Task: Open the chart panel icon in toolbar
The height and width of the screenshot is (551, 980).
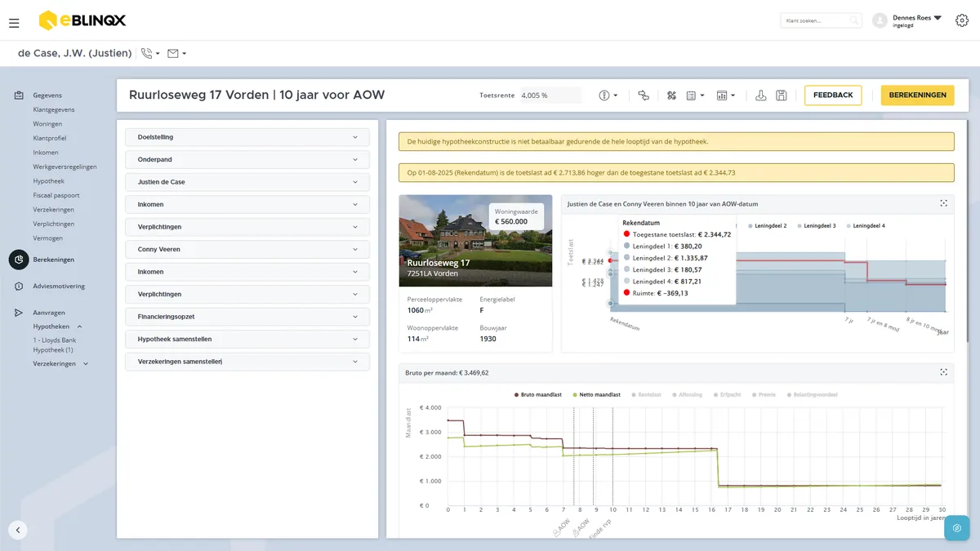Action: (722, 96)
